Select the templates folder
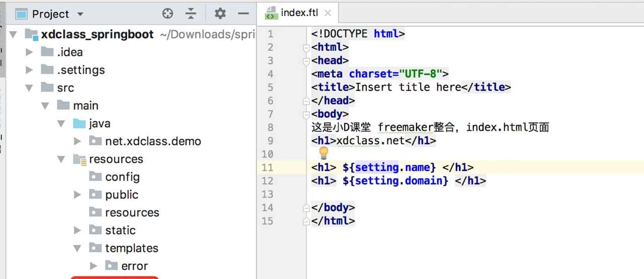Viewport: 644px width, 279px height. click(x=131, y=248)
